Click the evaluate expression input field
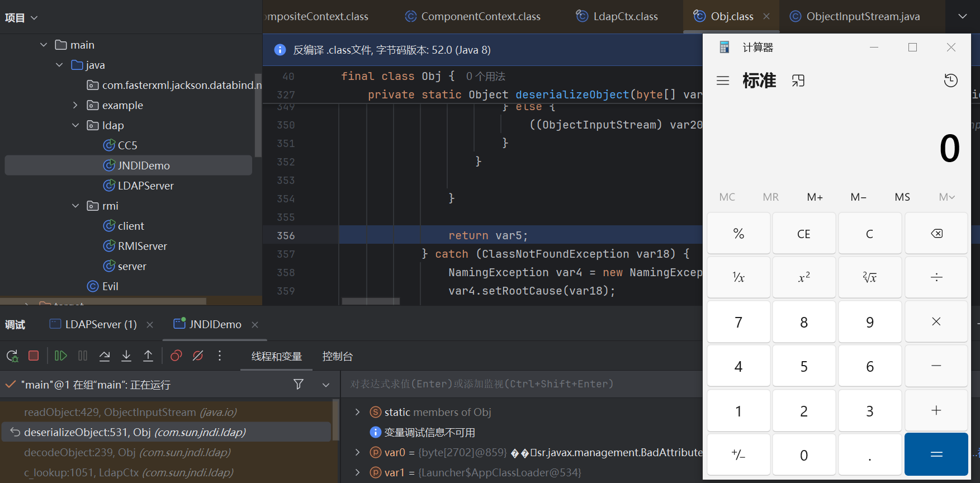 (x=521, y=384)
